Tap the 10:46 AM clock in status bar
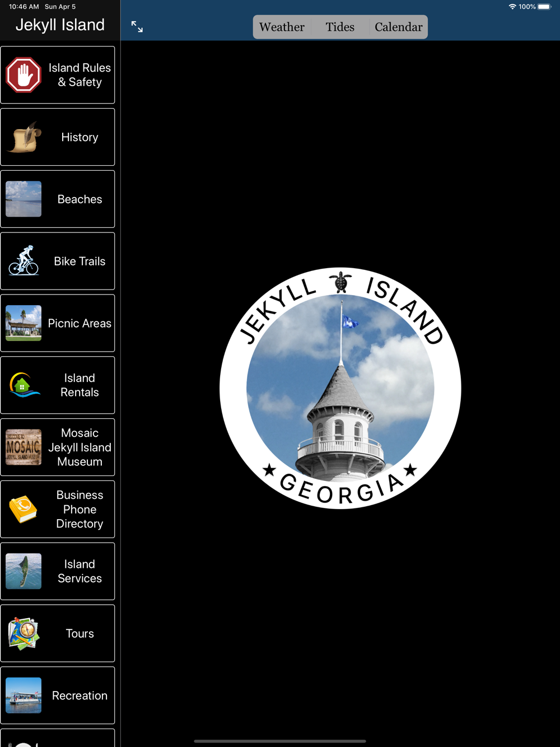Image resolution: width=560 pixels, height=747 pixels. [24, 7]
